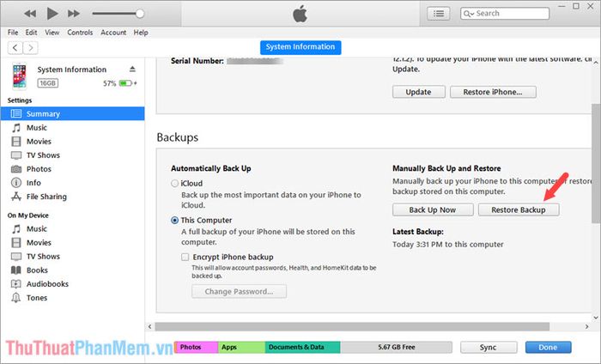Click the Settings Movies film icon
The width and height of the screenshot is (601, 364).
coord(16,142)
